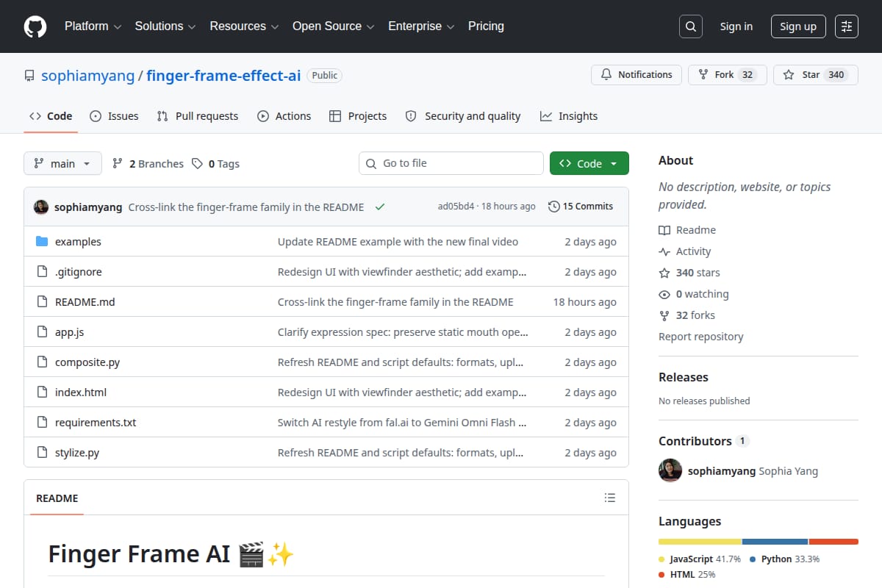Switch to the Actions tab
The height and width of the screenshot is (588, 882).
[x=284, y=116]
